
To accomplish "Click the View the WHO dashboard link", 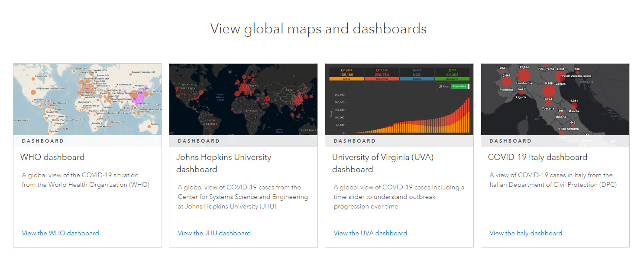I will [x=61, y=233].
